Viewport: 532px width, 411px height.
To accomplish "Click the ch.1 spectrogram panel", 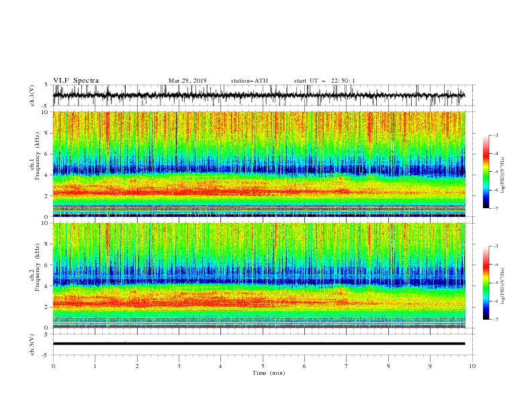I will tap(259, 164).
